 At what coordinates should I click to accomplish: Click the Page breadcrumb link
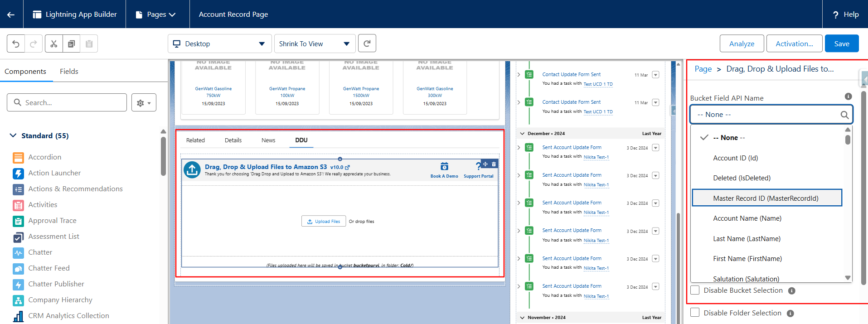coord(703,69)
